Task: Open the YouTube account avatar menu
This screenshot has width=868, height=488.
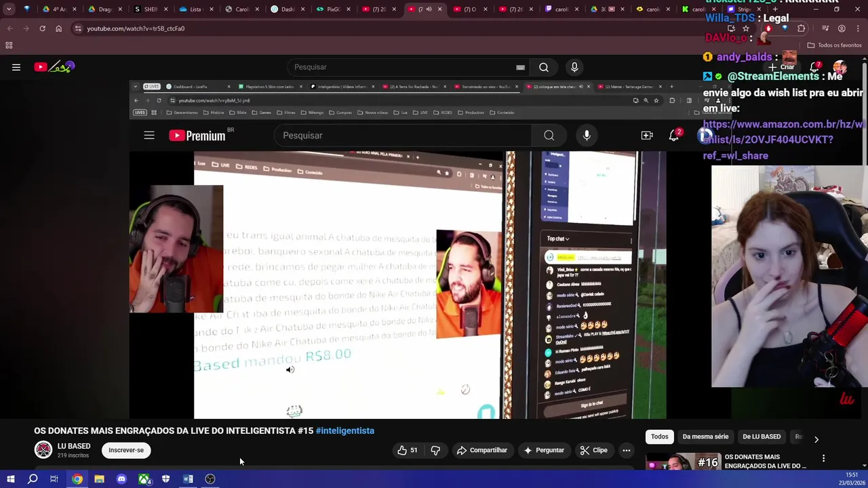Action: pos(840,67)
